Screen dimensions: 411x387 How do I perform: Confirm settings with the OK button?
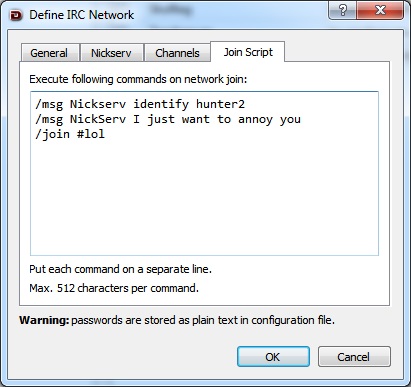(273, 357)
